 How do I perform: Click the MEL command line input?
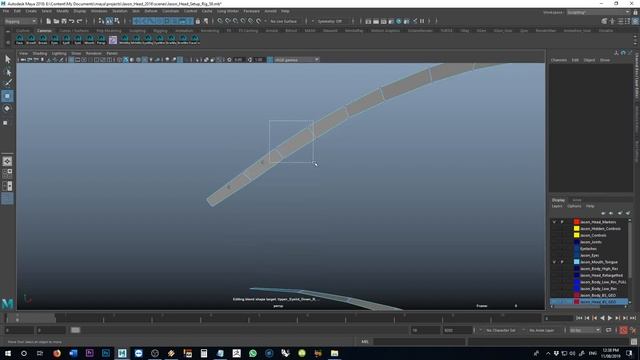[418, 342]
